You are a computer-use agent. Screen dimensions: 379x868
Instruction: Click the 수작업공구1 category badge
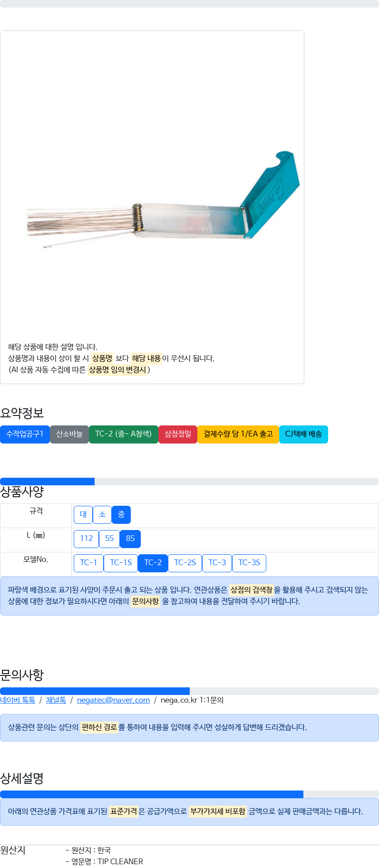click(x=25, y=434)
